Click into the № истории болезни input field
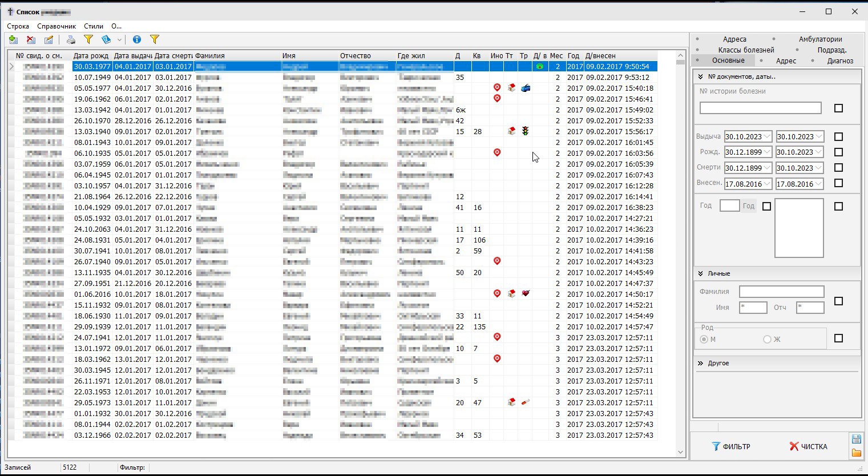 (761, 108)
